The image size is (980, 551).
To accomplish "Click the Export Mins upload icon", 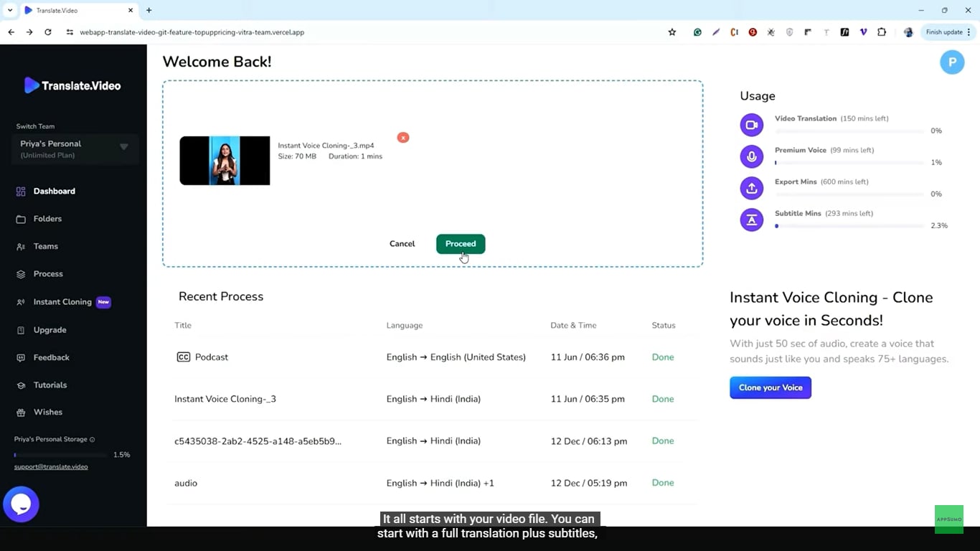I will [751, 188].
